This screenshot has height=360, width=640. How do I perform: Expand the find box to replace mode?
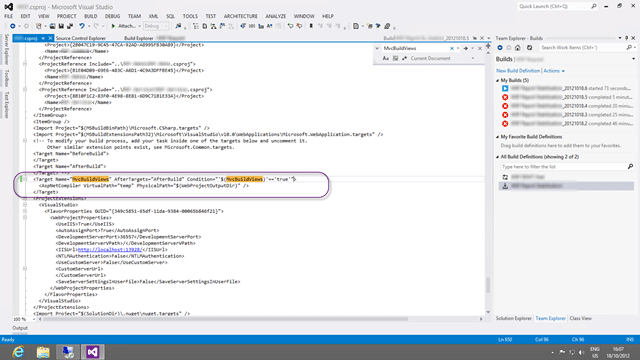[377, 48]
